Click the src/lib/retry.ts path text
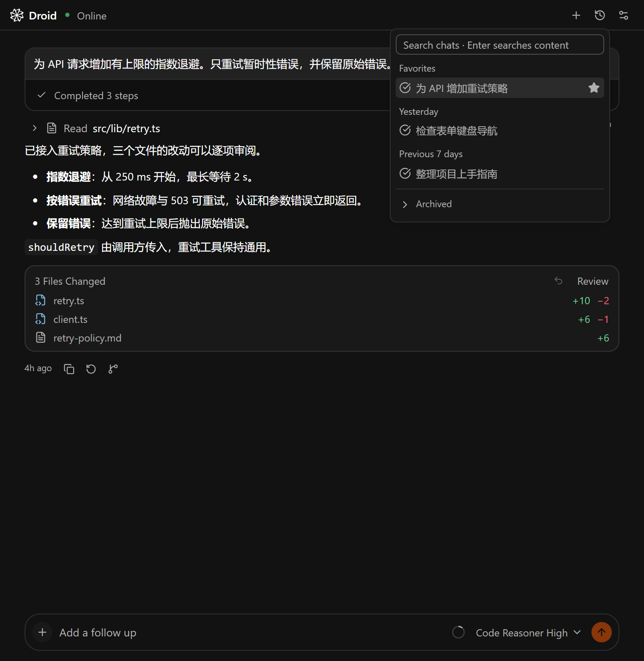This screenshot has height=661, width=644. pos(126,128)
